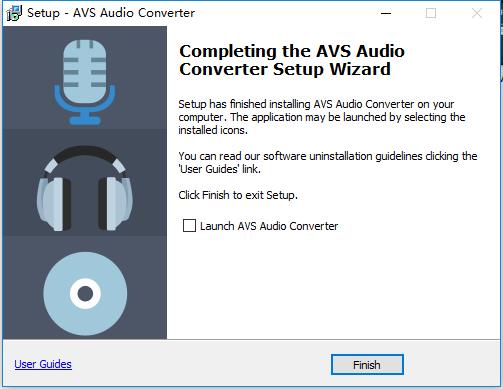Viewport: 503px width, 389px height.
Task: Enable the Launch AVS Audio Converter checkbox
Action: pos(189,226)
